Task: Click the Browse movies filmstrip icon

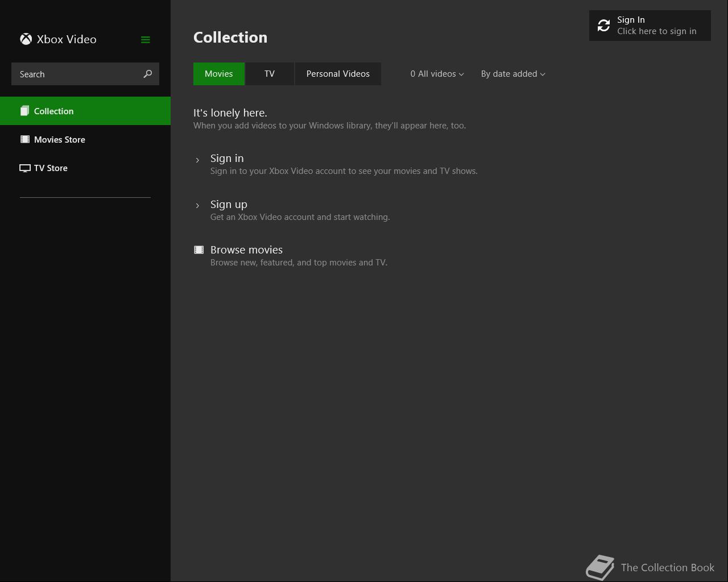Action: (x=198, y=250)
